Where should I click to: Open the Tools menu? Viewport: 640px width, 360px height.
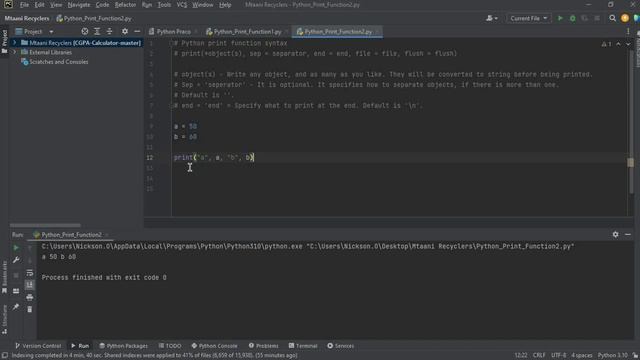[x=164, y=5]
